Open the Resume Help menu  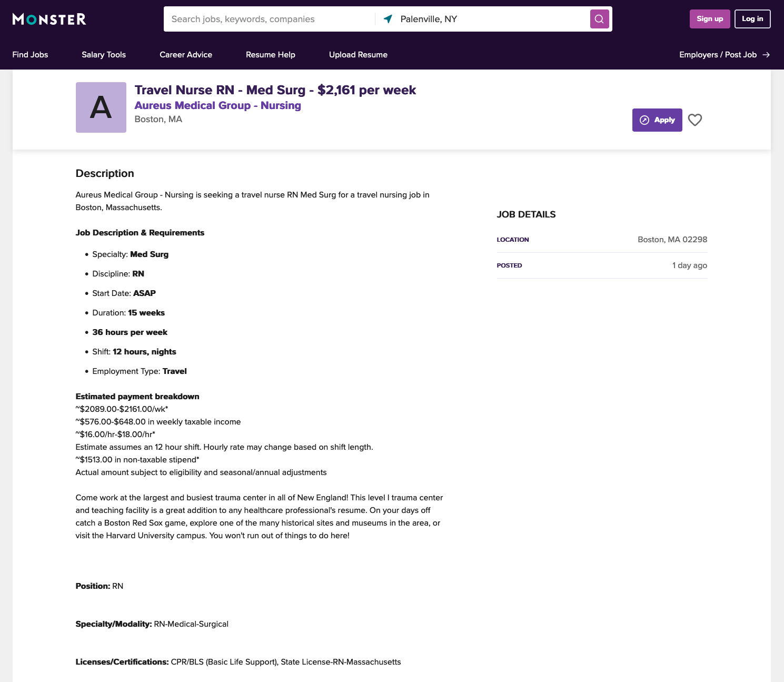click(x=271, y=55)
